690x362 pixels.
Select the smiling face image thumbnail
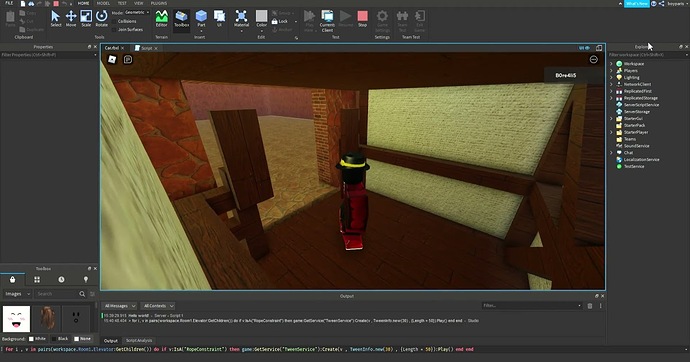click(16, 319)
